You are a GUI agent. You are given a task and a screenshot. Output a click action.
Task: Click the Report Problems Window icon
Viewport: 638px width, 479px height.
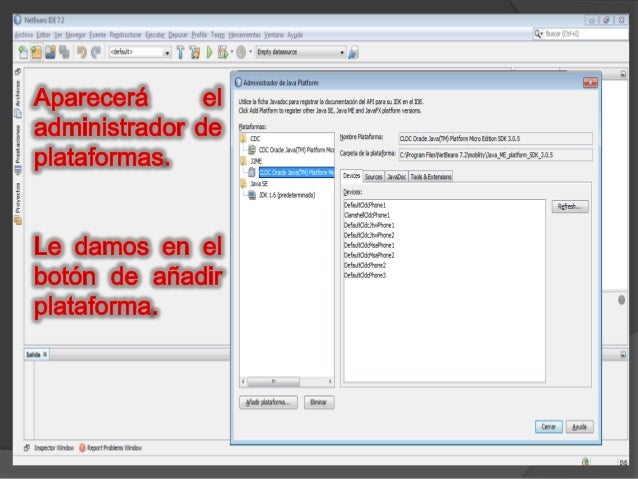coord(82,448)
